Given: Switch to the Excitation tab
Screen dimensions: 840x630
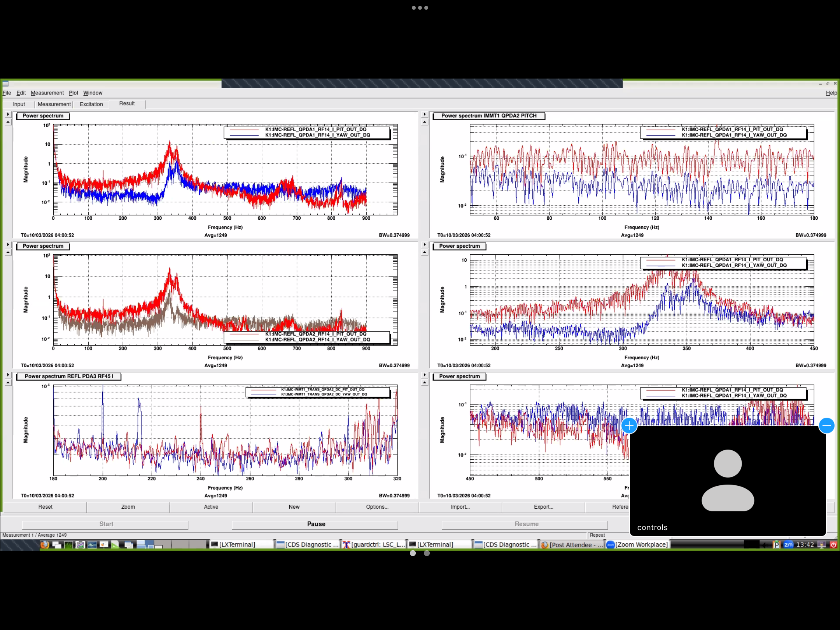Looking at the screenshot, I should 91,104.
